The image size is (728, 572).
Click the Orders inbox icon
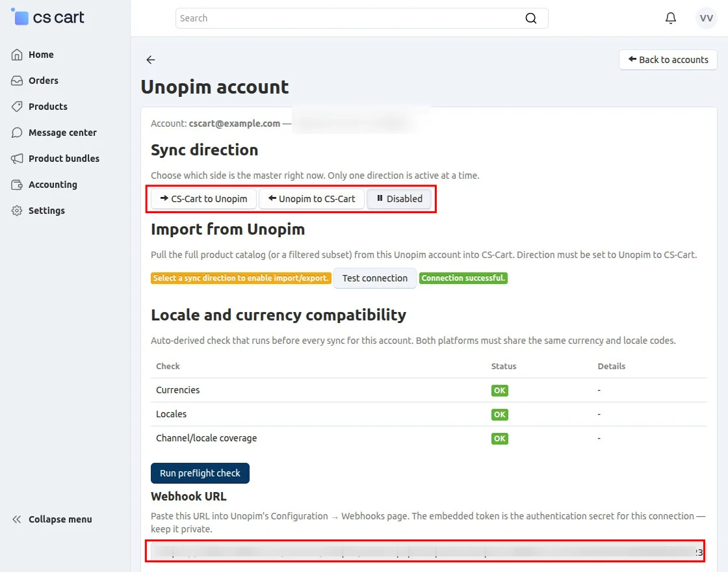click(17, 81)
